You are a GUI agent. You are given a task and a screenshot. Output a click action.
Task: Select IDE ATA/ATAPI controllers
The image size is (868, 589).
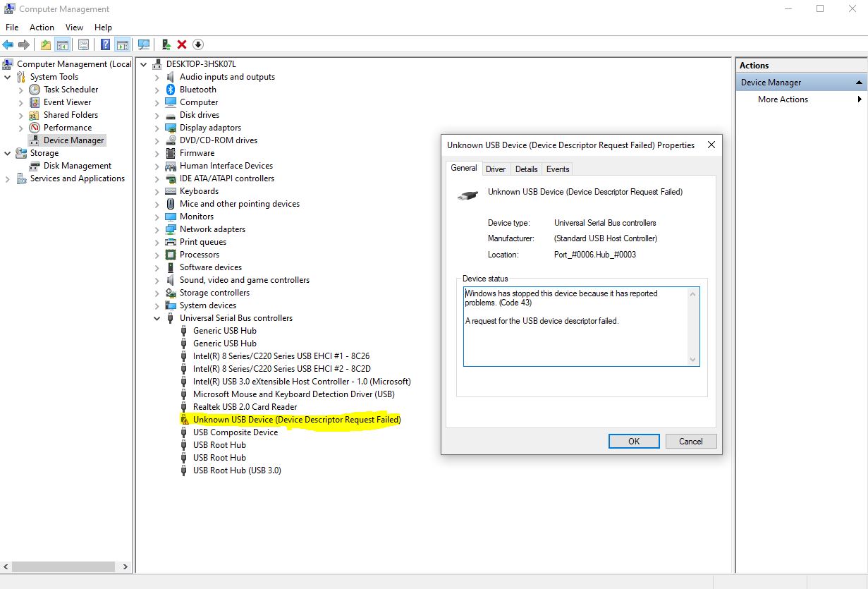[x=227, y=178]
